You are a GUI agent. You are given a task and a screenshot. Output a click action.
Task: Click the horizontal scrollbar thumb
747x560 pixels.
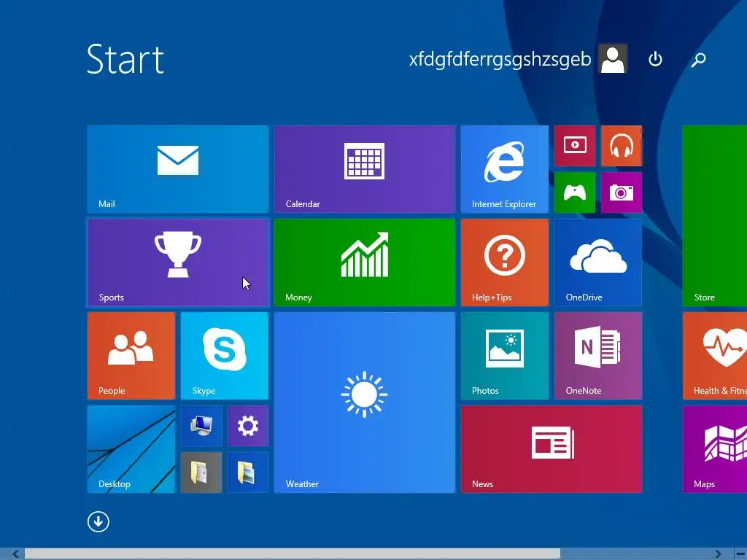pyautogui.click(x=293, y=554)
